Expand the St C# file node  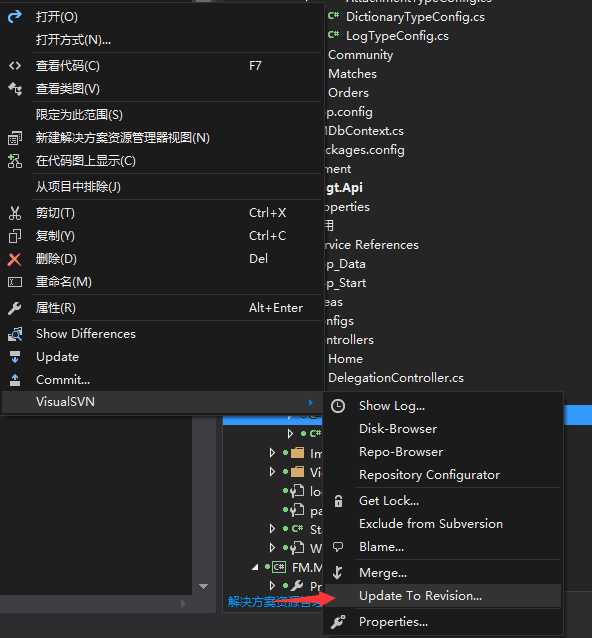[272, 529]
